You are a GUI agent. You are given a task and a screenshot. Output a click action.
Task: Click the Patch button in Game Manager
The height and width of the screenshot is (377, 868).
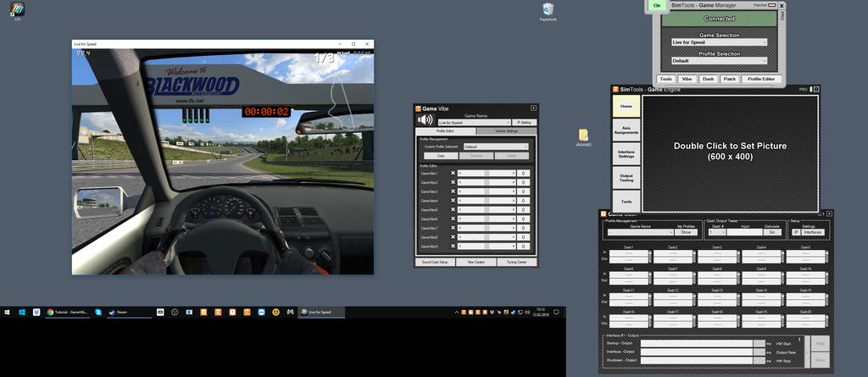point(730,79)
